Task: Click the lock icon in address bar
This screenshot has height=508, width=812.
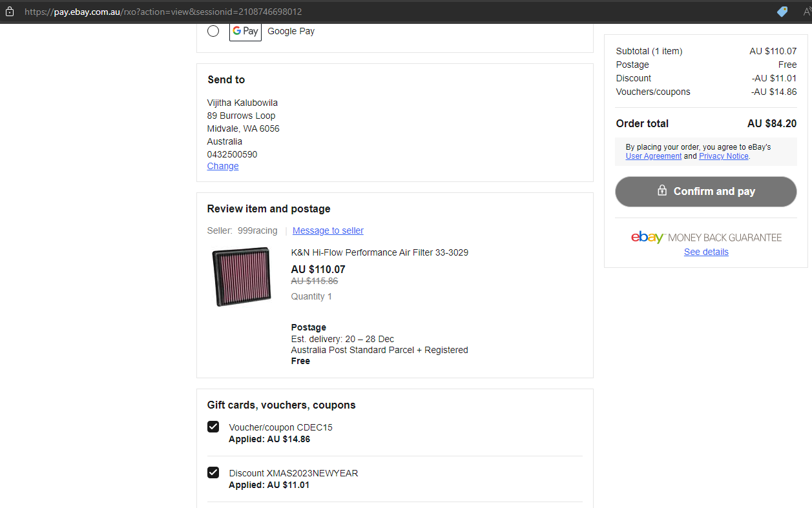Action: point(10,12)
